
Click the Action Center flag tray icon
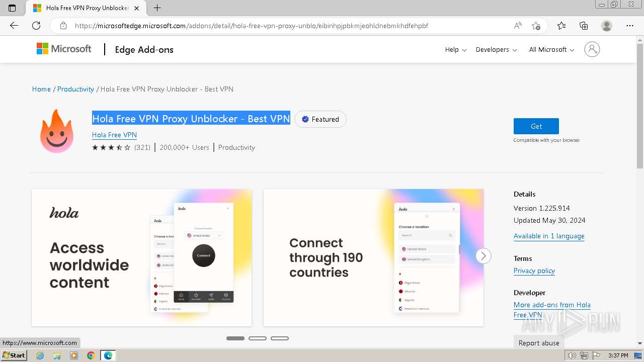tap(597, 355)
